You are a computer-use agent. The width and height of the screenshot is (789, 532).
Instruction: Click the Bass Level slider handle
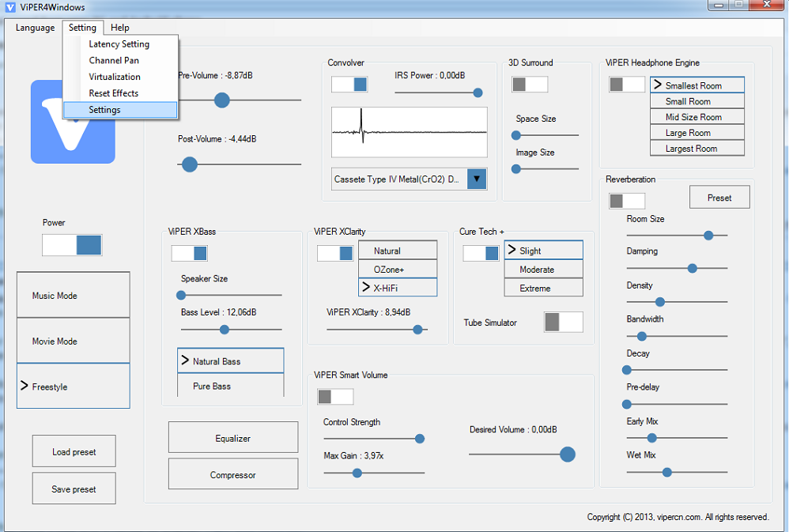(225, 330)
